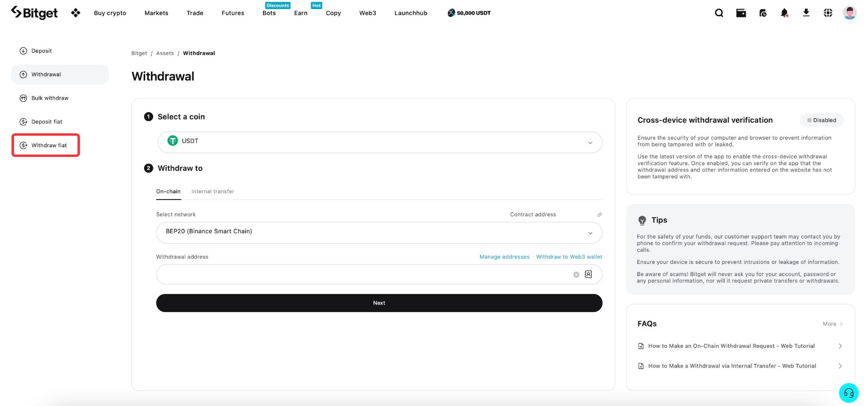Switch to the Internal transfer tab
The width and height of the screenshot is (868, 406).
tap(212, 191)
